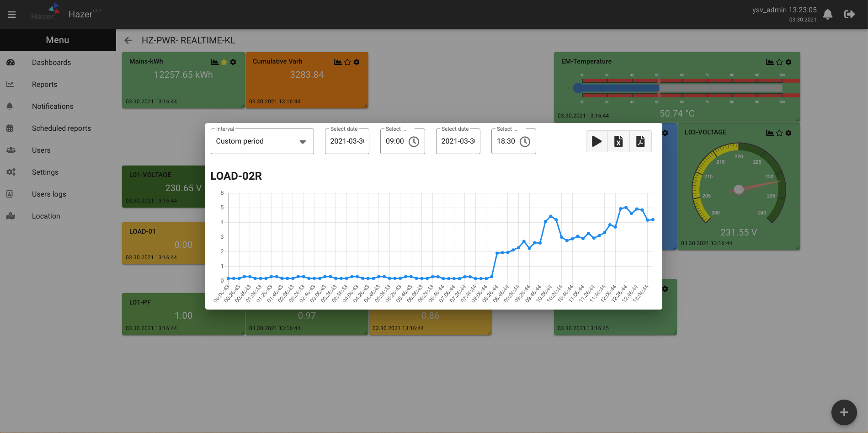This screenshot has width=868, height=433.
Task: Open the gear settings on the Cumulative Varh widget
Action: [x=357, y=62]
